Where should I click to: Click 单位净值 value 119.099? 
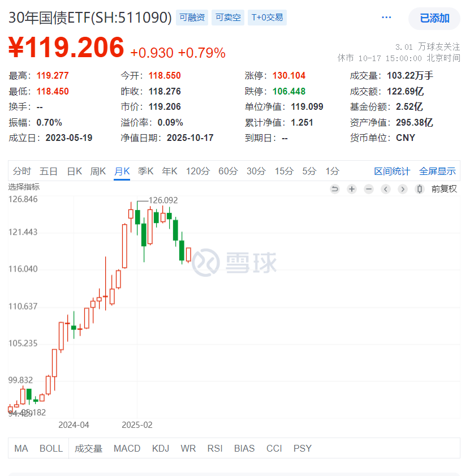307,107
